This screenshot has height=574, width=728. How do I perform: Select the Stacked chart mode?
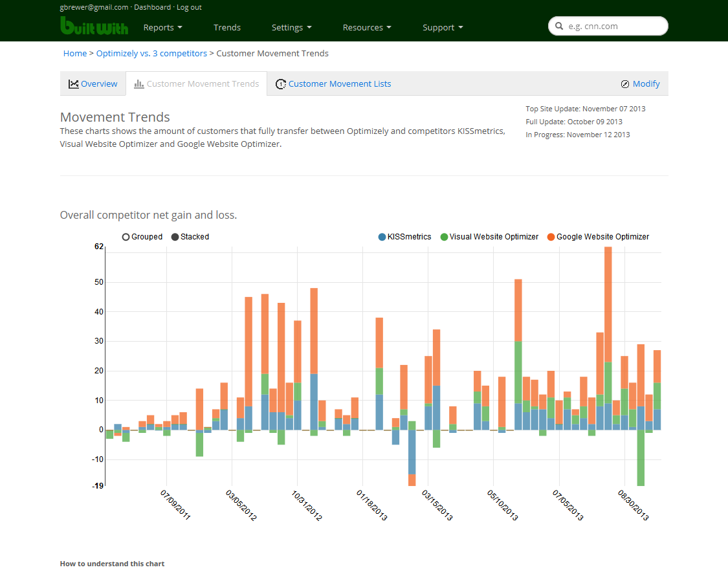190,237
